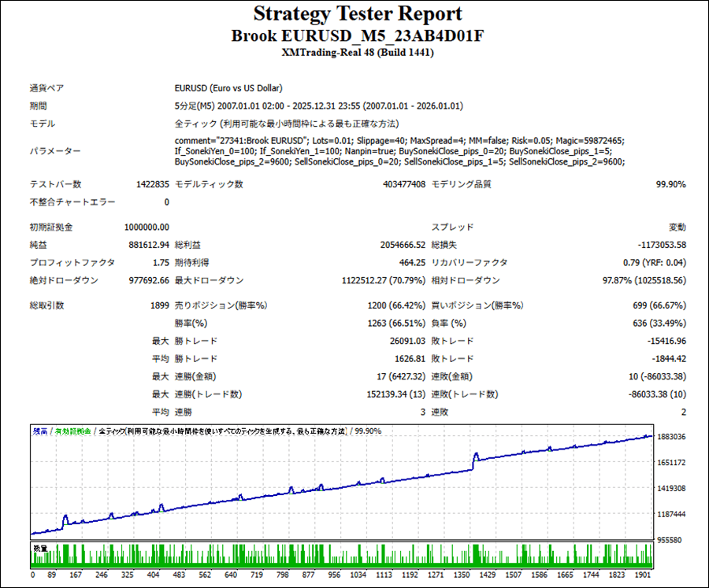Screen dimensions: 709x588
Task: Click the モデルティック数 label
Action: pos(209,184)
